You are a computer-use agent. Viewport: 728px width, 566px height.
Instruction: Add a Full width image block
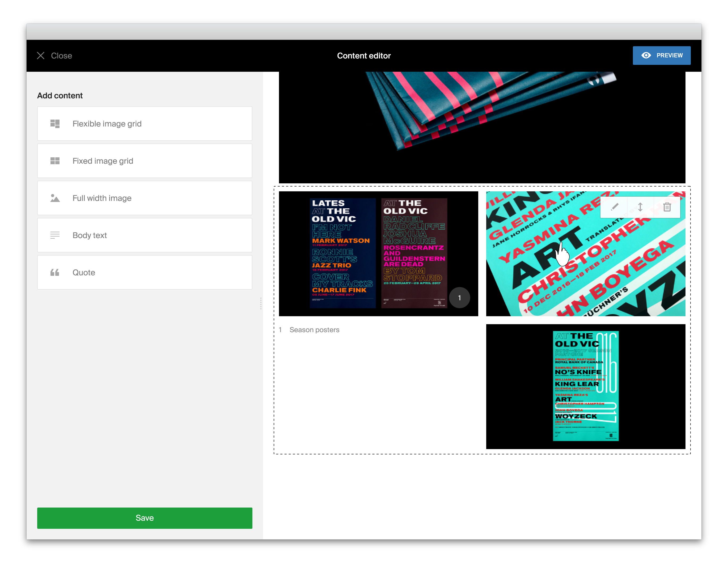[145, 198]
